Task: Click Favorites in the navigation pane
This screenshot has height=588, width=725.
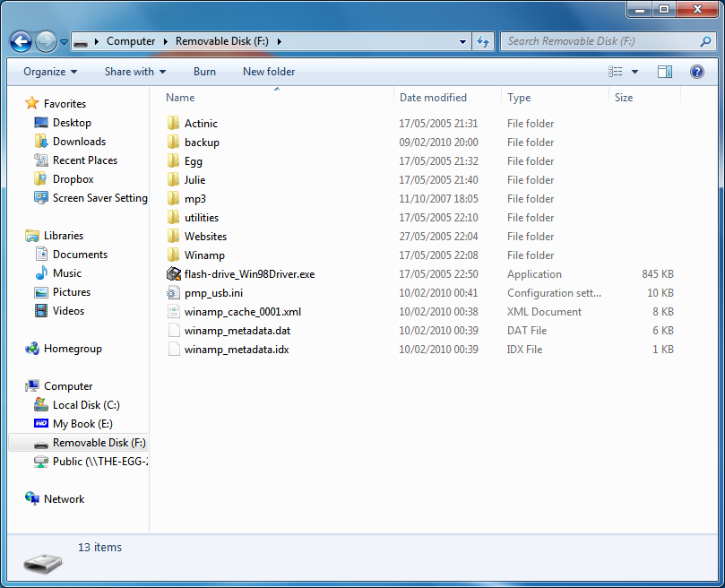Action: 65,104
